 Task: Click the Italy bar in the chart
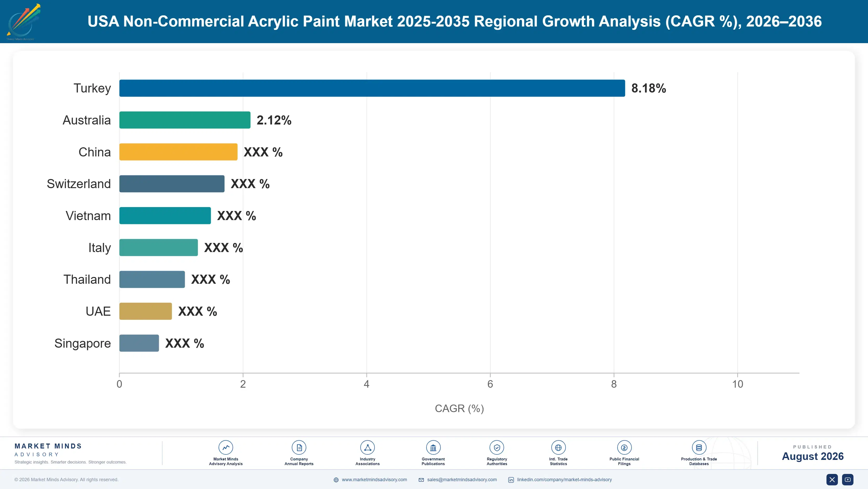coord(158,248)
